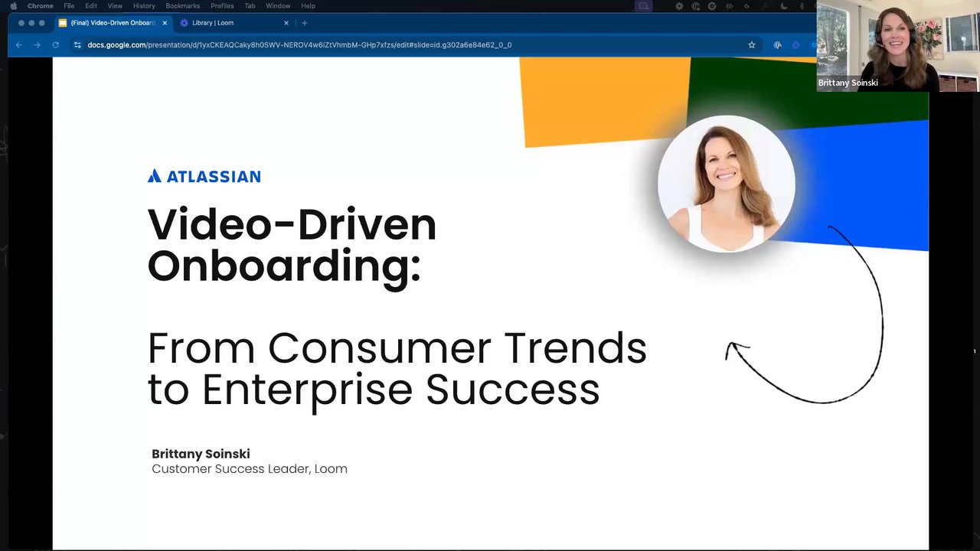Switch to the Video-Driven Onboarding tab
This screenshot has height=551, width=980.
[x=113, y=23]
